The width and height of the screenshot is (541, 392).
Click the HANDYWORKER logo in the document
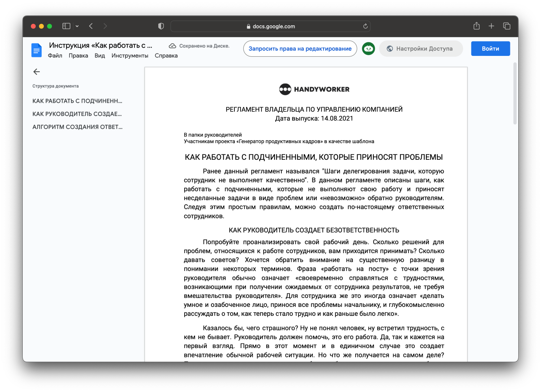point(314,89)
